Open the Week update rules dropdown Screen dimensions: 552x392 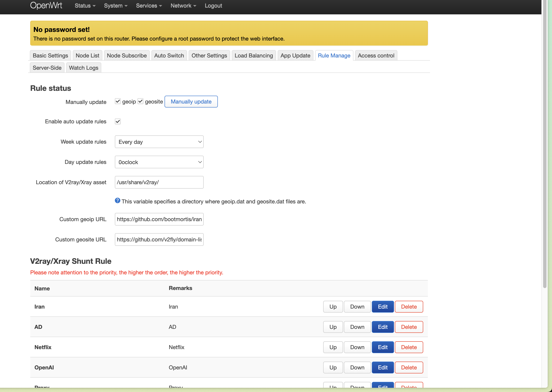(159, 142)
